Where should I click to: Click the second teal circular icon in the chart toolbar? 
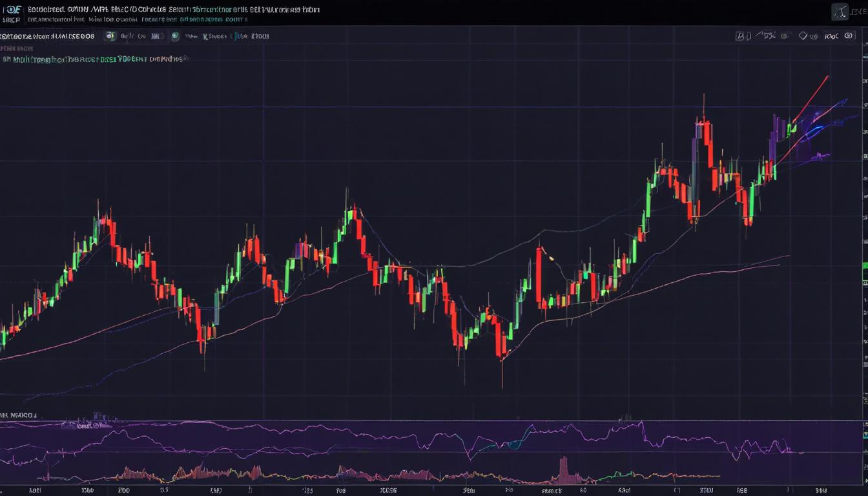click(175, 37)
